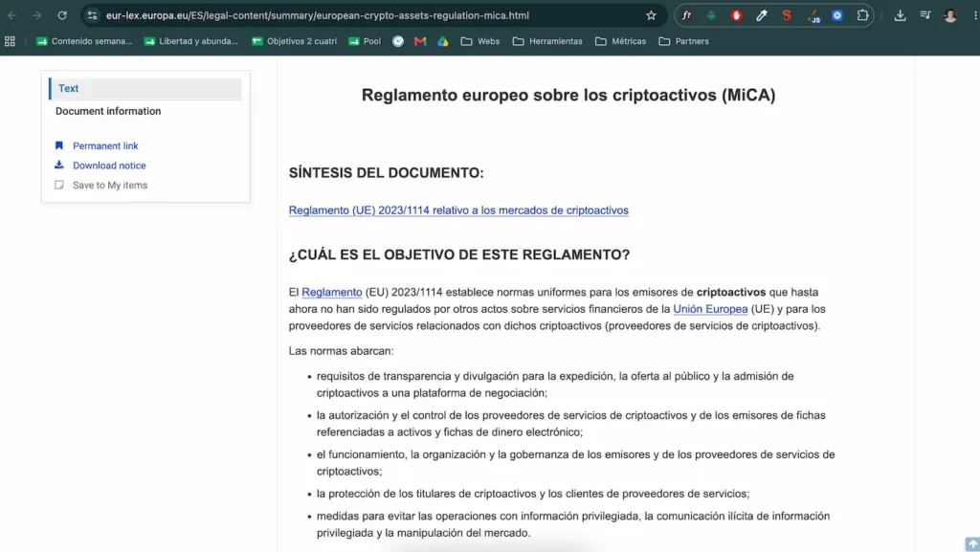Image resolution: width=980 pixels, height=552 pixels.
Task: Open the Objetivos 2 cuatri bookmark
Action: coord(295,41)
